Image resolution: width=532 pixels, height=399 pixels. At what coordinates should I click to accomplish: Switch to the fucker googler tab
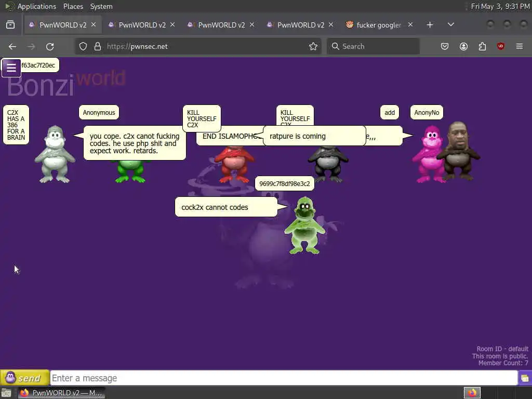pos(378,25)
